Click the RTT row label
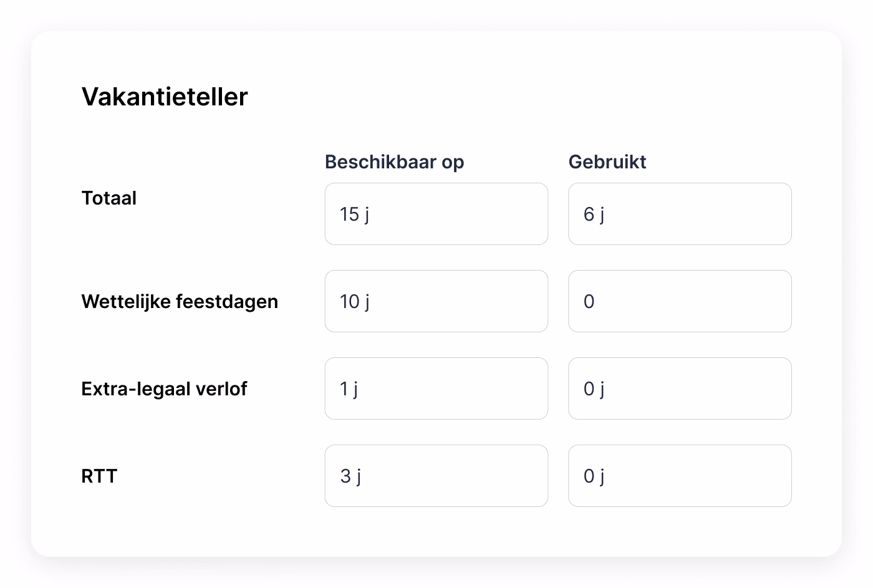 tap(99, 476)
